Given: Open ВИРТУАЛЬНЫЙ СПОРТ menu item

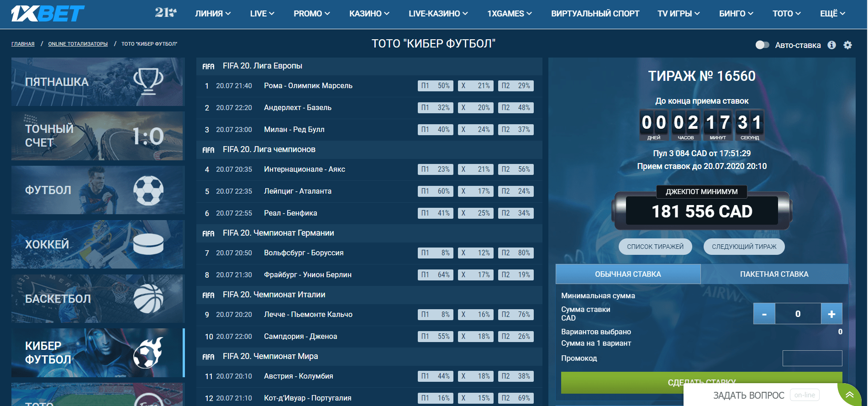Looking at the screenshot, I should pyautogui.click(x=595, y=14).
